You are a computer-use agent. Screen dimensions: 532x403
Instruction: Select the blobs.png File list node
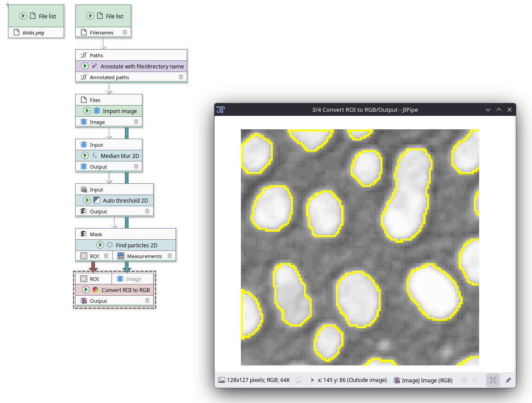36,17
